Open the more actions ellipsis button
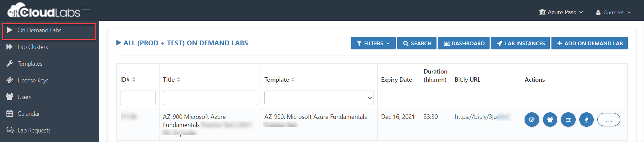This screenshot has width=644, height=142. tap(609, 120)
